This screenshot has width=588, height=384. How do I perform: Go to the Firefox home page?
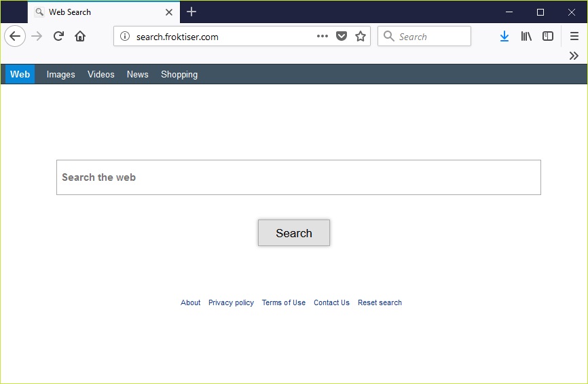[x=80, y=37]
